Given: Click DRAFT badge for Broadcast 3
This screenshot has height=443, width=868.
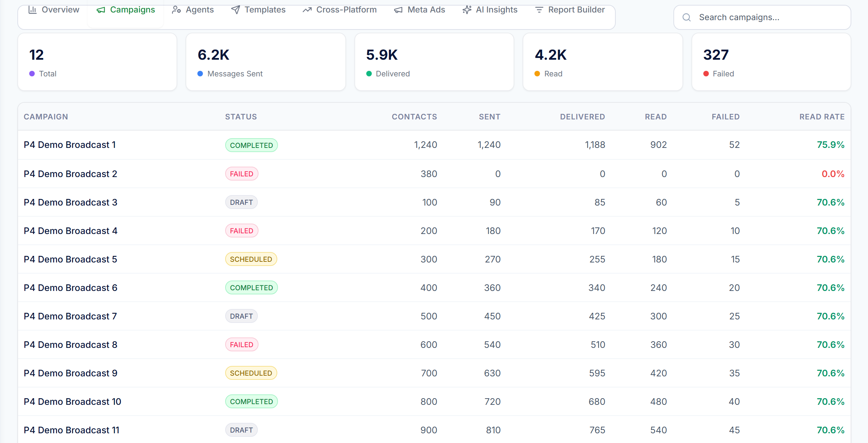Looking at the screenshot, I should pyautogui.click(x=241, y=202).
